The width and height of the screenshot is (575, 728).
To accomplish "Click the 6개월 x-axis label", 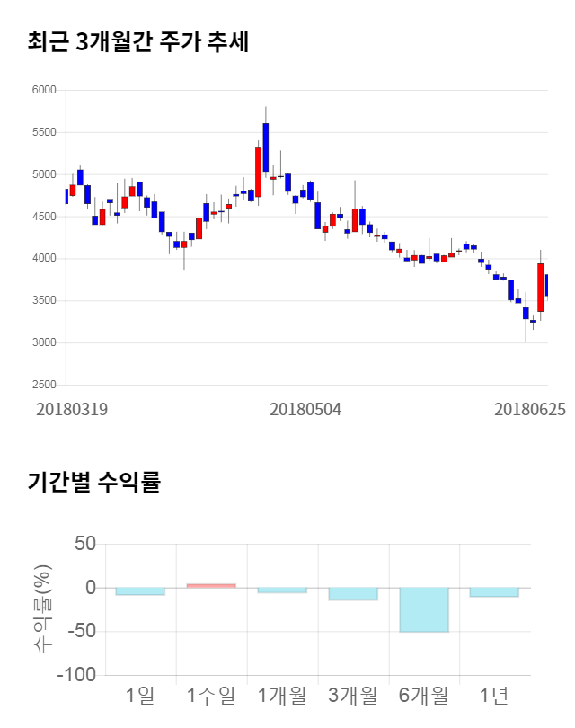I will tap(424, 695).
